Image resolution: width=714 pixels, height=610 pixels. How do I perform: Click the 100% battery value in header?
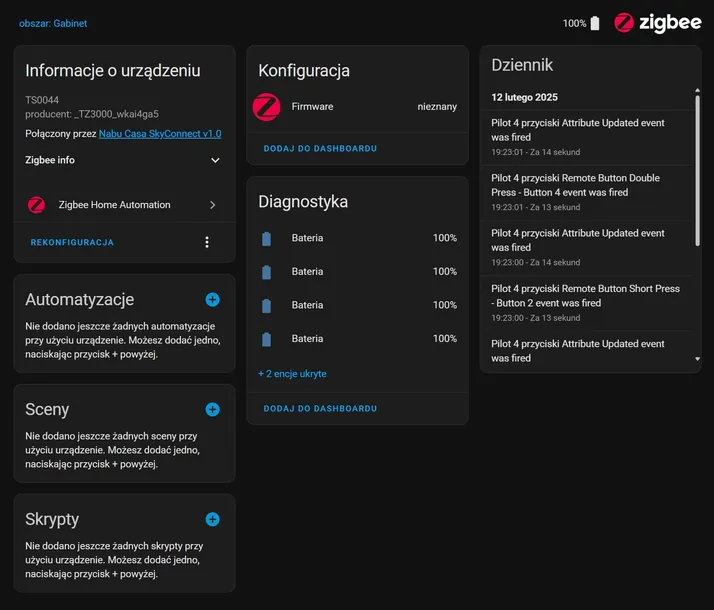coord(574,23)
